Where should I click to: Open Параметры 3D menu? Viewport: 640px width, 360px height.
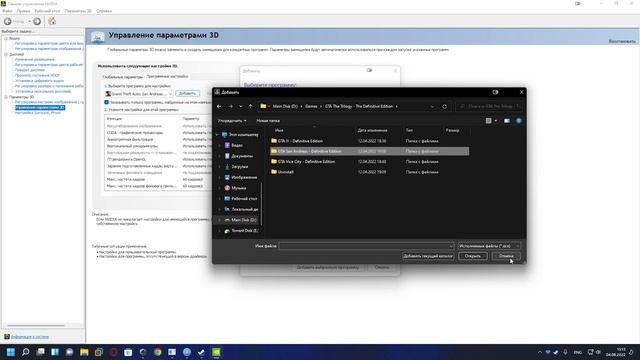(78, 11)
